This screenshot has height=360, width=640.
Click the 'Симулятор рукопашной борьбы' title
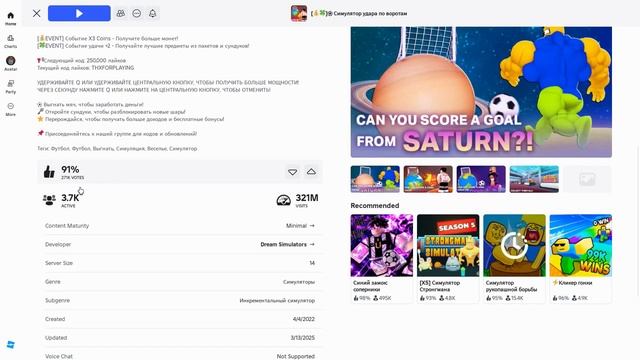511,286
